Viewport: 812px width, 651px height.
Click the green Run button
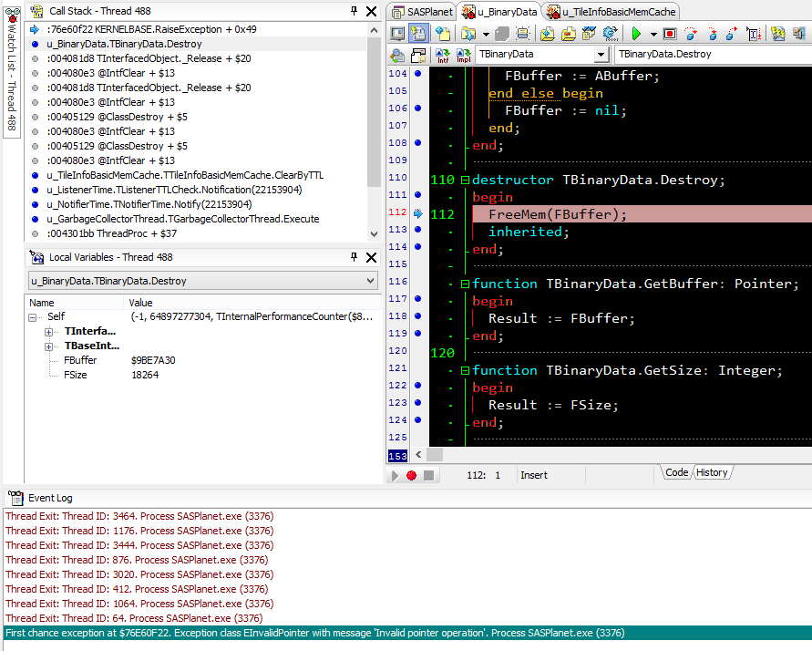coord(636,34)
